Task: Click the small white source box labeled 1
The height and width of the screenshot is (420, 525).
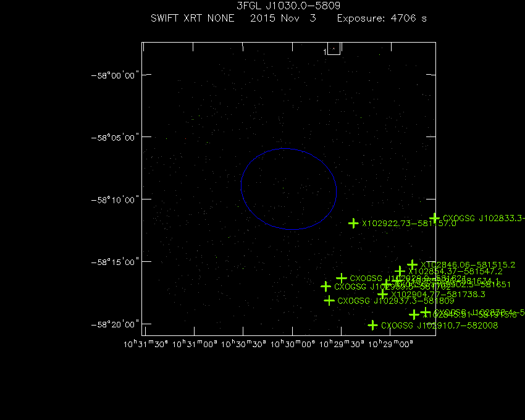Action: click(334, 49)
